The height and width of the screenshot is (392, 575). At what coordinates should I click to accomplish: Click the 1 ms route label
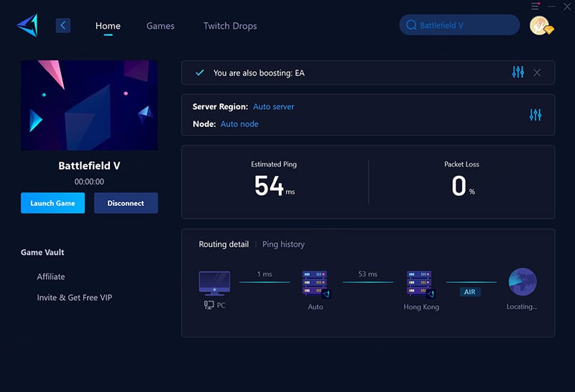point(264,274)
